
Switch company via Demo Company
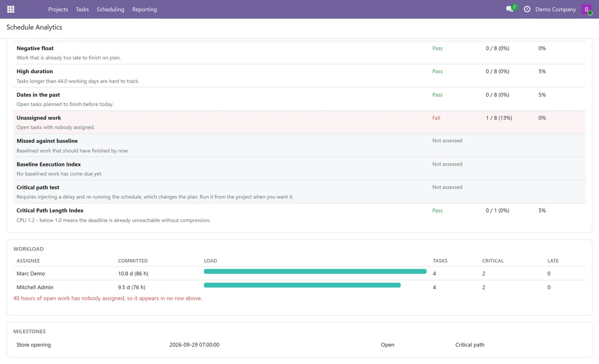click(x=555, y=9)
